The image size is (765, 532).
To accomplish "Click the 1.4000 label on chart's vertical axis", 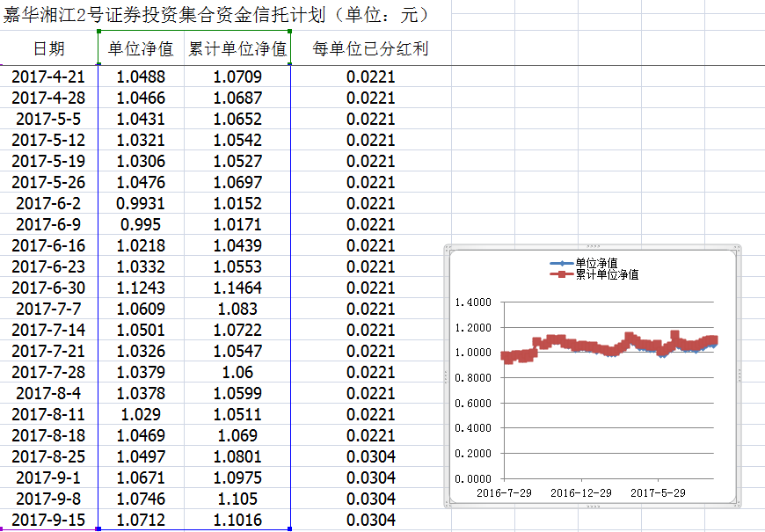I will [x=473, y=302].
